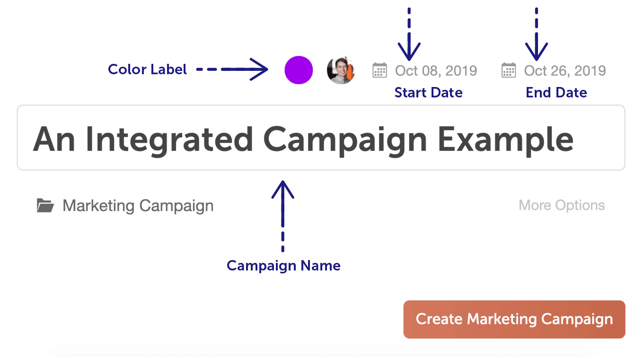Viewport: 644px width, 357px height.
Task: Click the 'End Date' annotation caption
Action: click(556, 93)
